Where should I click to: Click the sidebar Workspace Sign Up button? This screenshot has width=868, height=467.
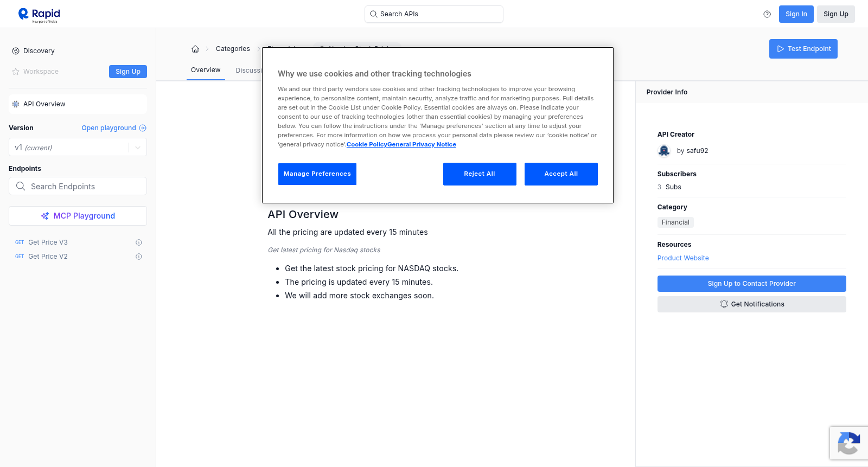(x=128, y=72)
